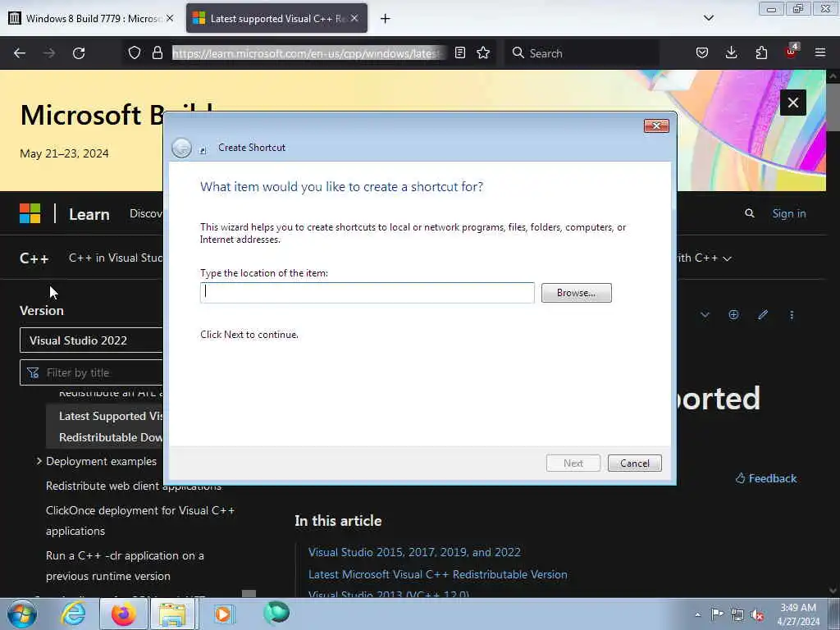Screen dimensions: 840x630
Task: Click the Firefox URL address field
Action: click(308, 53)
